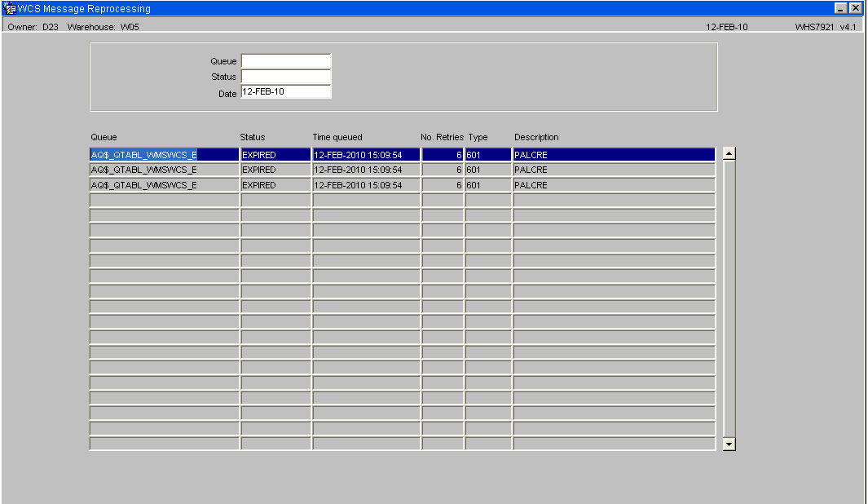
Task: Select second row Queue cell AQ$_QTABL_WMSWCS_E
Action: pos(165,170)
